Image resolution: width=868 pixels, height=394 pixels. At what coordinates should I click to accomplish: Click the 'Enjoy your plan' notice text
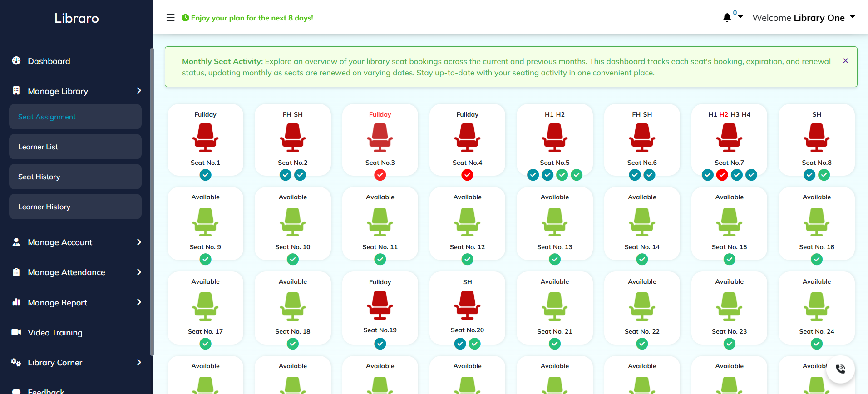[252, 18]
